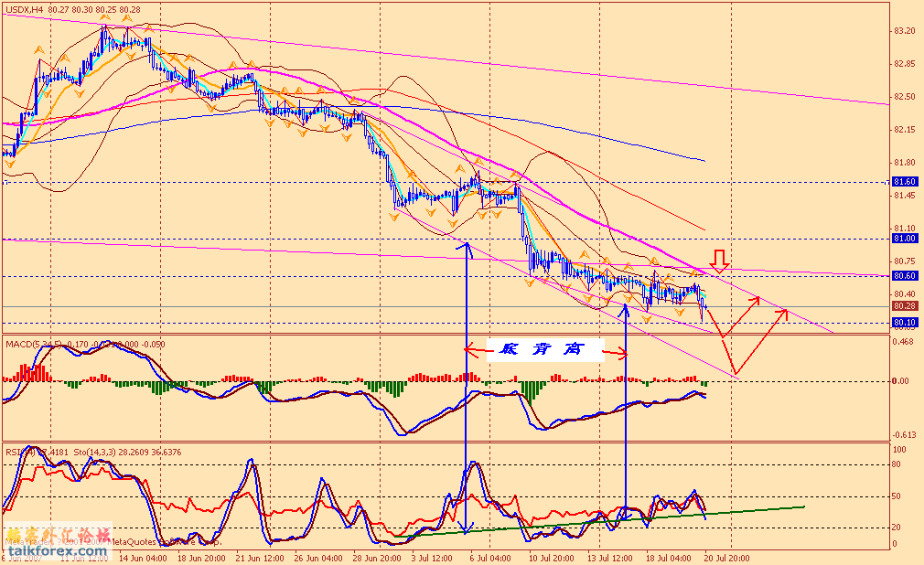Click the 100 level on the RSI scale
Screen dimensions: 924x565
point(900,450)
